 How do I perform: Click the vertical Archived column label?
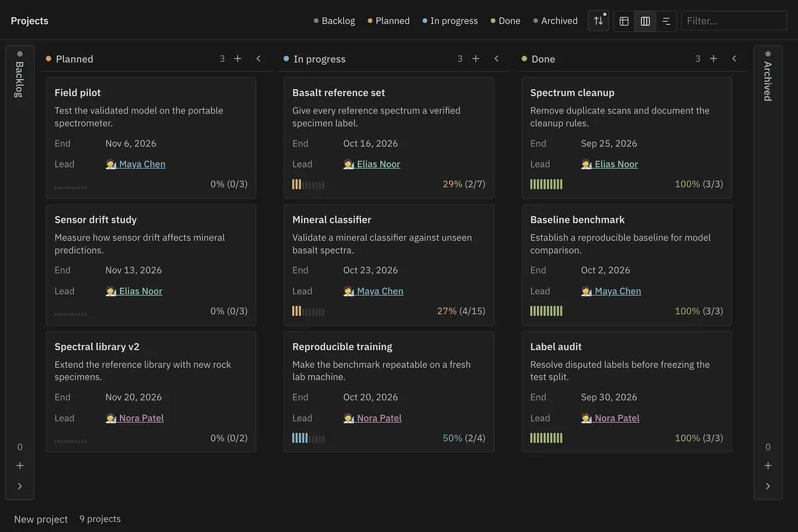pos(768,81)
